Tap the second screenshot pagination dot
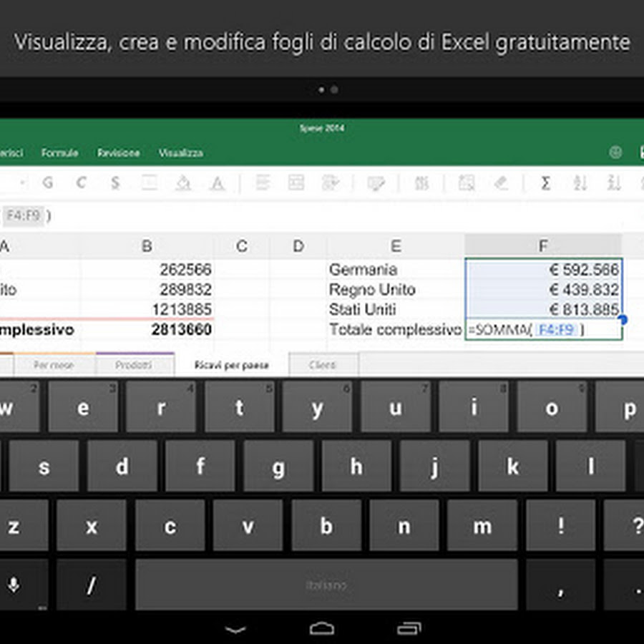 click(334, 89)
